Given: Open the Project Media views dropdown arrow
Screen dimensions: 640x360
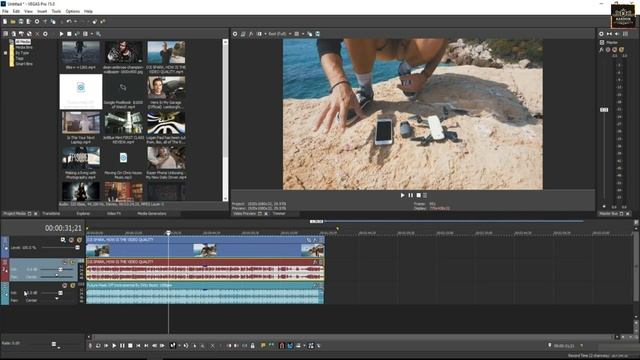Looking at the screenshot, I should pyautogui.click(x=92, y=34).
